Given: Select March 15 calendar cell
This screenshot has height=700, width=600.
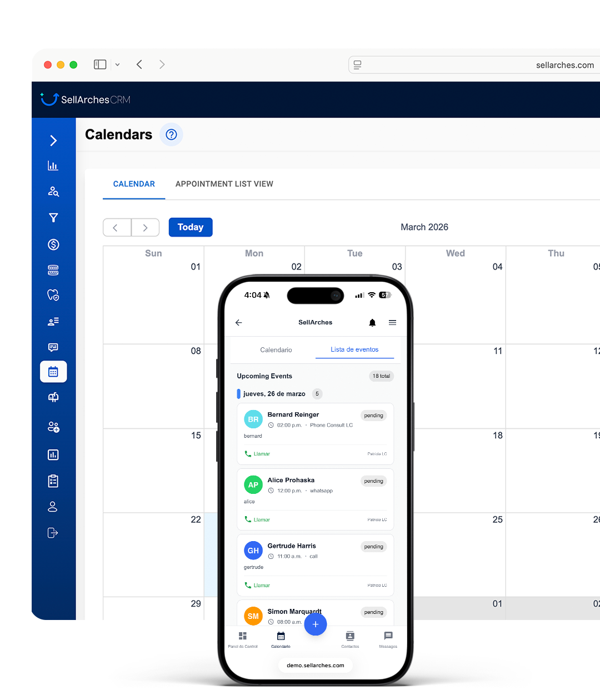Looking at the screenshot, I should (x=153, y=470).
